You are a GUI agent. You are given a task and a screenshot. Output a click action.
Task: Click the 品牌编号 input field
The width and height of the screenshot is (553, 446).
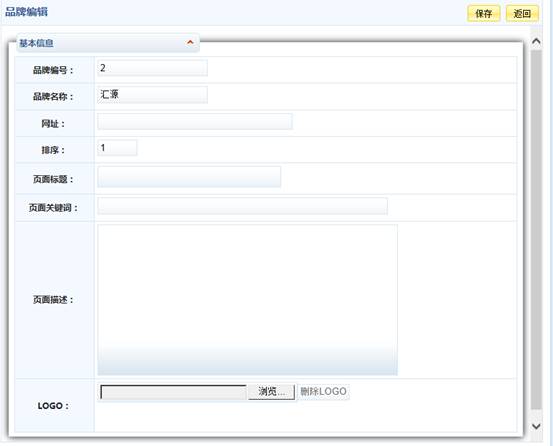click(152, 68)
